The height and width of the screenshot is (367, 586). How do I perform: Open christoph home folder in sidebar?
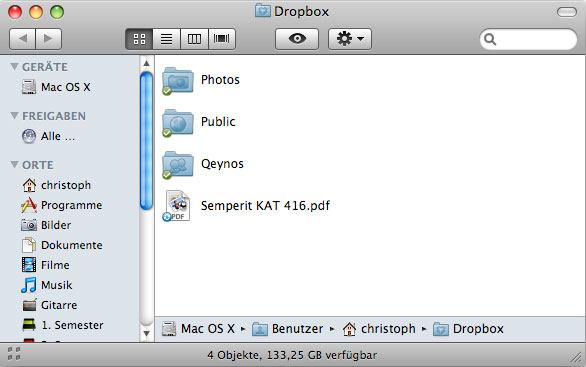coord(56,185)
